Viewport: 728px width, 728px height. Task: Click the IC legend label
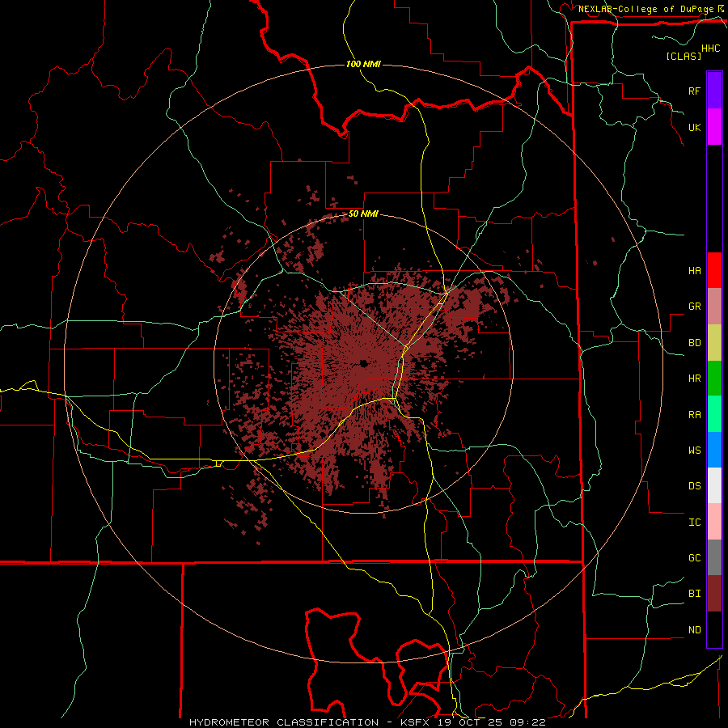point(695,523)
